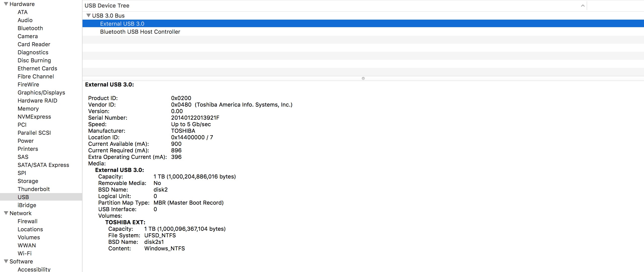644x272 pixels.
Task: Click the Network category label
Action: [21, 213]
